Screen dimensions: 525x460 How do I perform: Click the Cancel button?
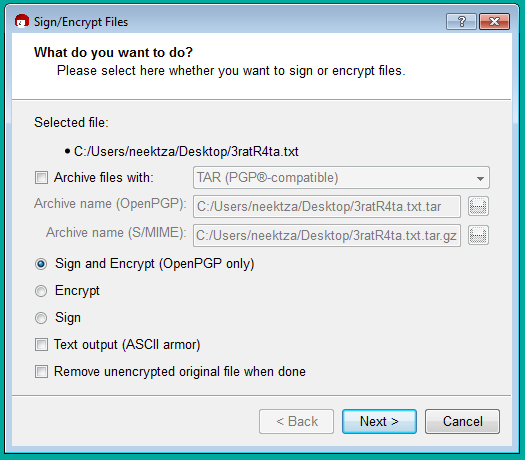click(462, 421)
